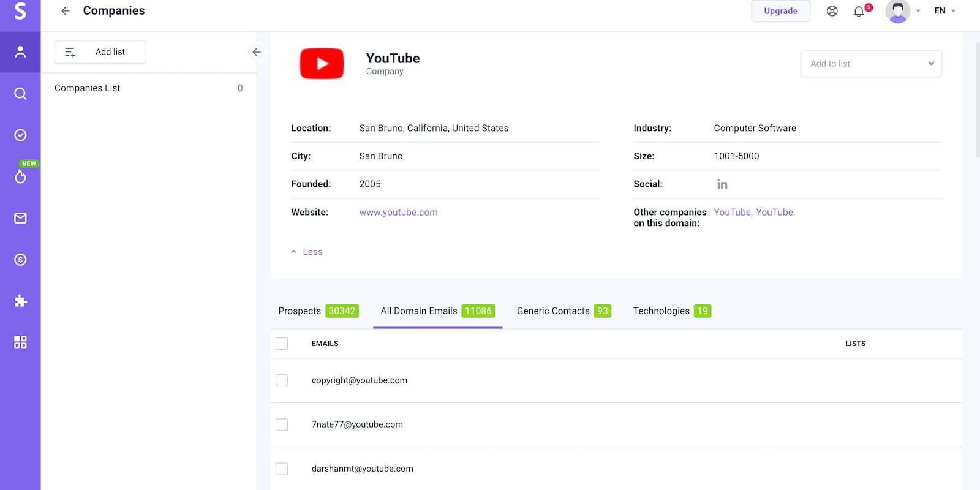Open the help lifebuoy icon
Screen dimensions: 980x490
pyautogui.click(x=832, y=11)
